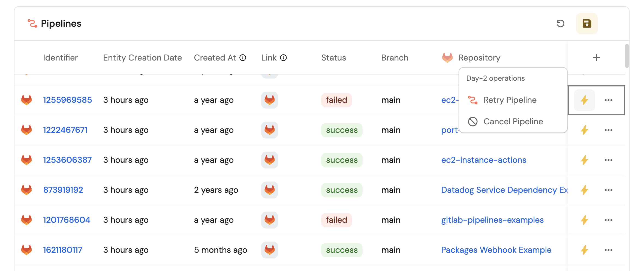Open Packages Webhook Example repository link
Image resolution: width=644 pixels, height=271 pixels.
(x=496, y=250)
